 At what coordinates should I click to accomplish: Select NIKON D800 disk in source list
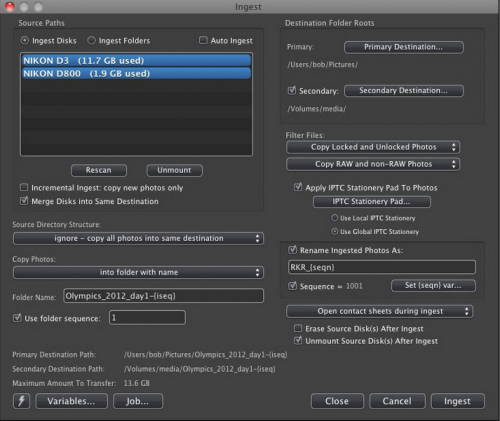coord(136,73)
